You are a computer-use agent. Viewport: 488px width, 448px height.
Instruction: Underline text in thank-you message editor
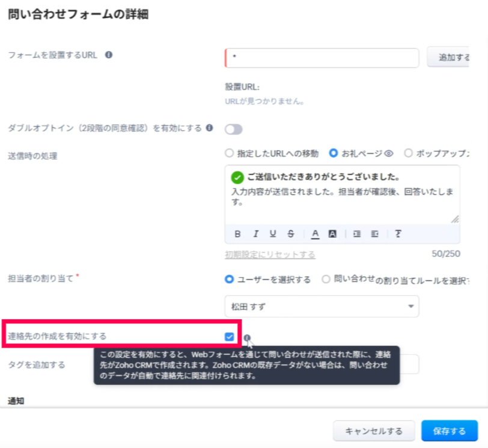click(273, 234)
